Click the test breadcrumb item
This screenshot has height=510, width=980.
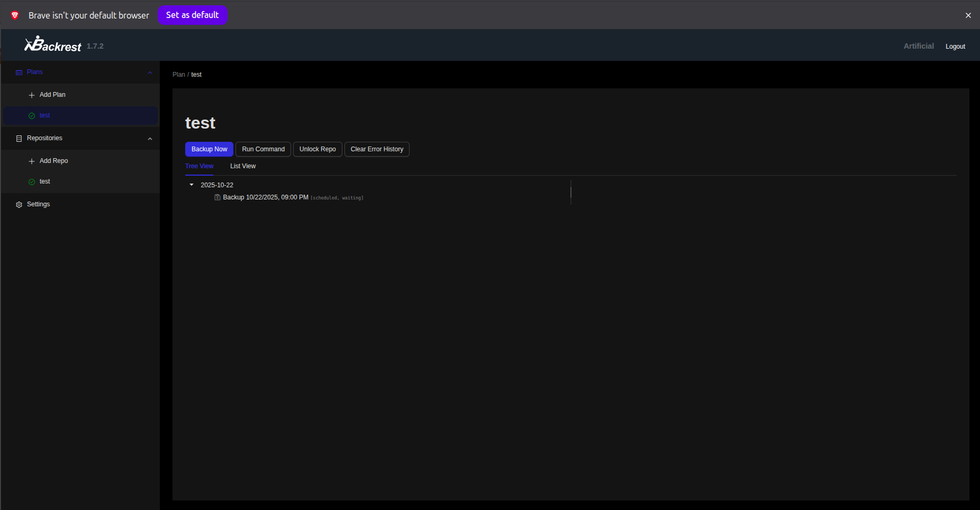pos(196,75)
